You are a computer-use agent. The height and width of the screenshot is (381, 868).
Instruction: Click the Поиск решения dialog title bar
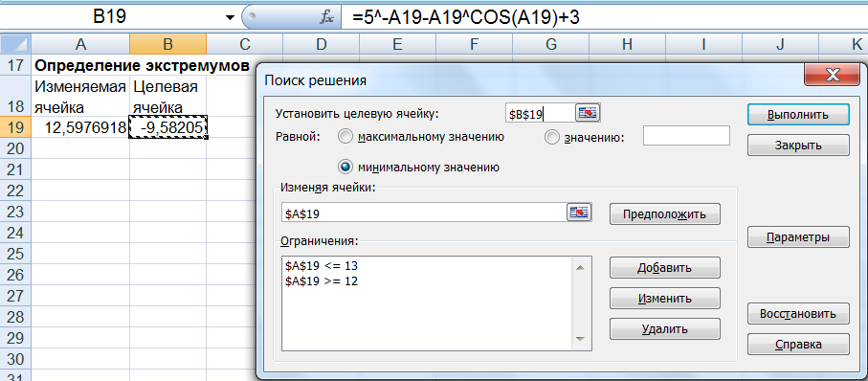[x=531, y=79]
